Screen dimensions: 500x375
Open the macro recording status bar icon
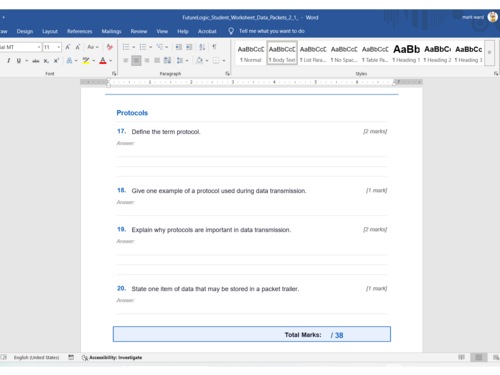pos(71,357)
